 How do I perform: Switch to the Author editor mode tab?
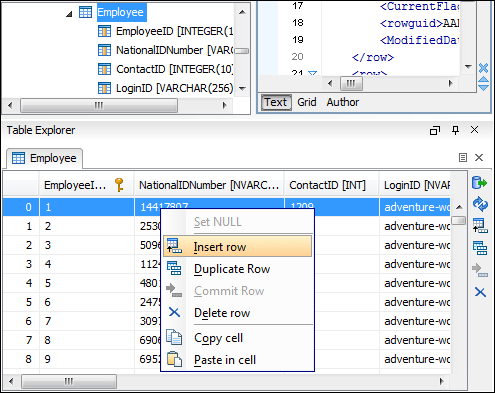(343, 102)
